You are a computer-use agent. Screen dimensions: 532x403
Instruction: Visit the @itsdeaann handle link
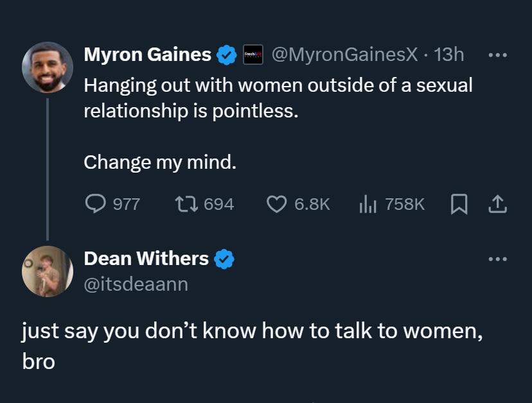(136, 284)
